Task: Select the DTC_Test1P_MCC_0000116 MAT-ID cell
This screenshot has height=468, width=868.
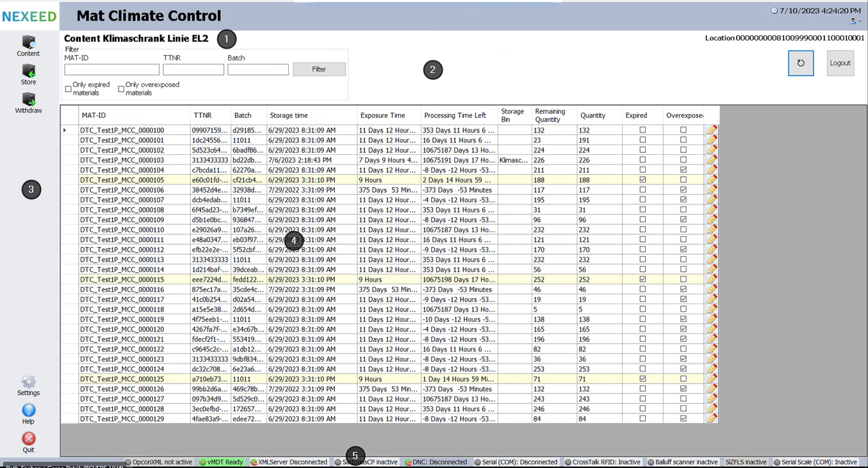Action: click(x=135, y=289)
